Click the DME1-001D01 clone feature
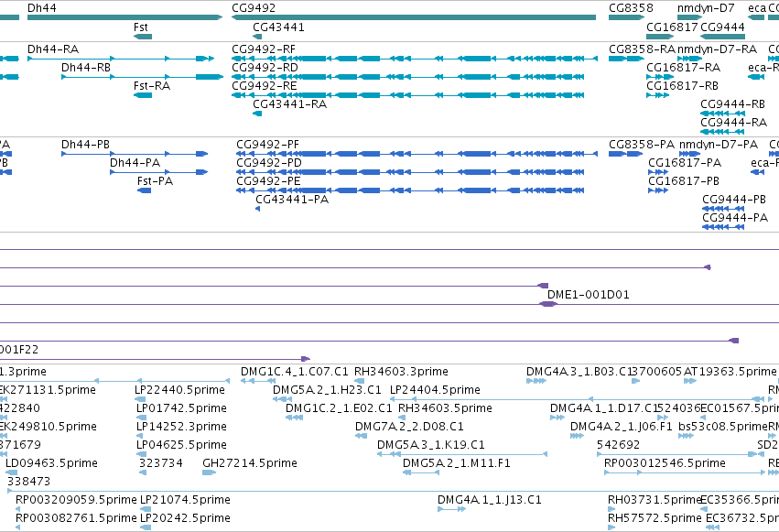 coord(547,304)
